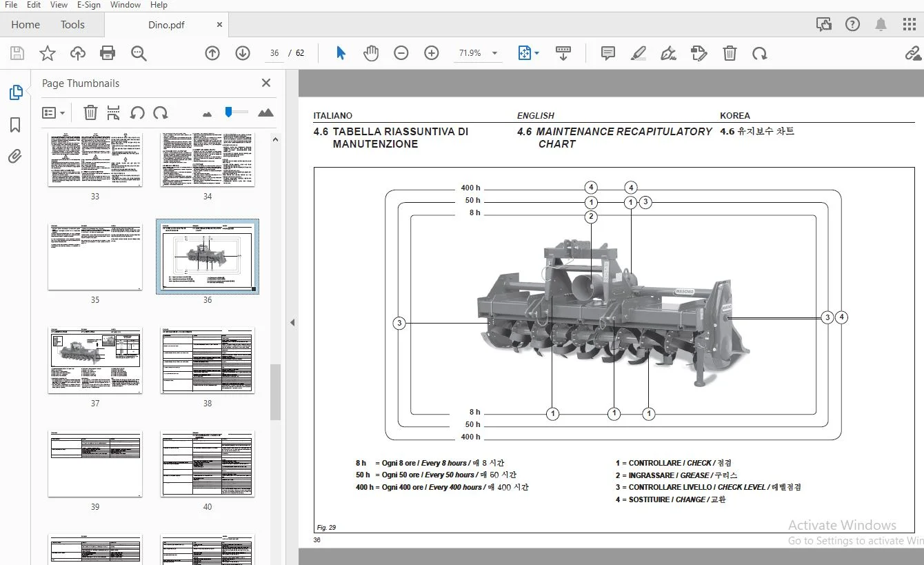The width and height of the screenshot is (924, 565).
Task: Delete with the toolbar trash icon
Action: coord(730,53)
